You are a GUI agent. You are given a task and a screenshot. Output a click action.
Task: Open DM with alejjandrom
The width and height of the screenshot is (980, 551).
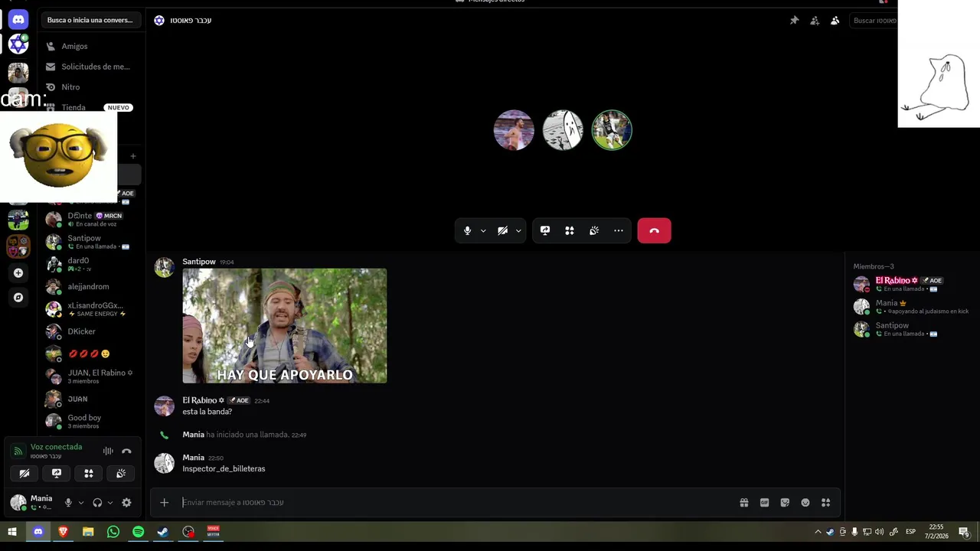pyautogui.click(x=92, y=287)
